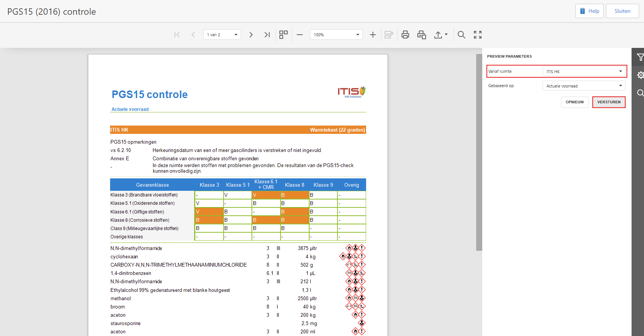The height and width of the screenshot is (336, 644).
Task: Open the Help button
Action: coord(590,11)
